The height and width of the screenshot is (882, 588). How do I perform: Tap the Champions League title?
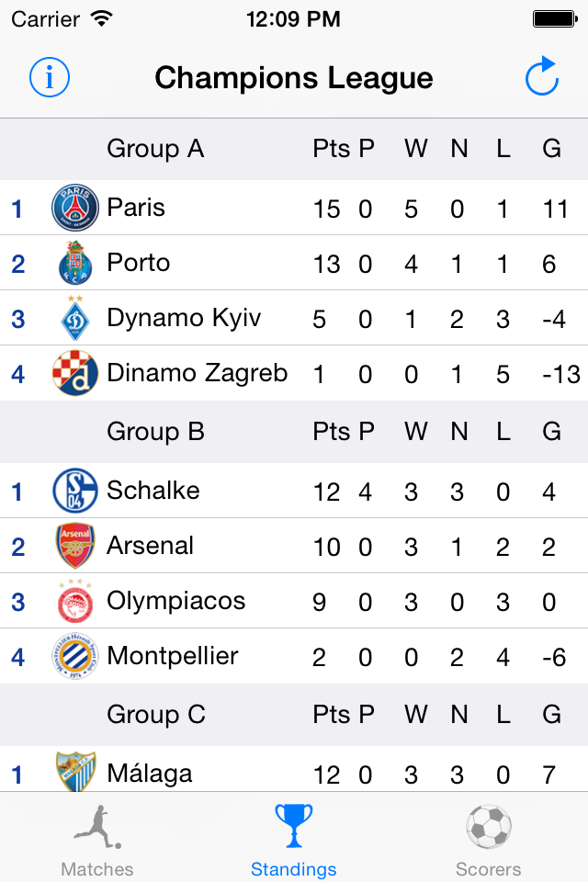(x=294, y=78)
